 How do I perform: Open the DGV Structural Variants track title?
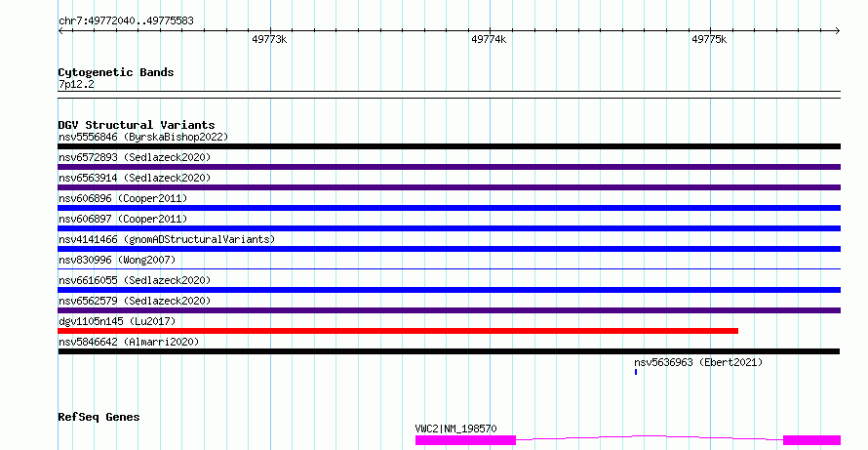[137, 125]
